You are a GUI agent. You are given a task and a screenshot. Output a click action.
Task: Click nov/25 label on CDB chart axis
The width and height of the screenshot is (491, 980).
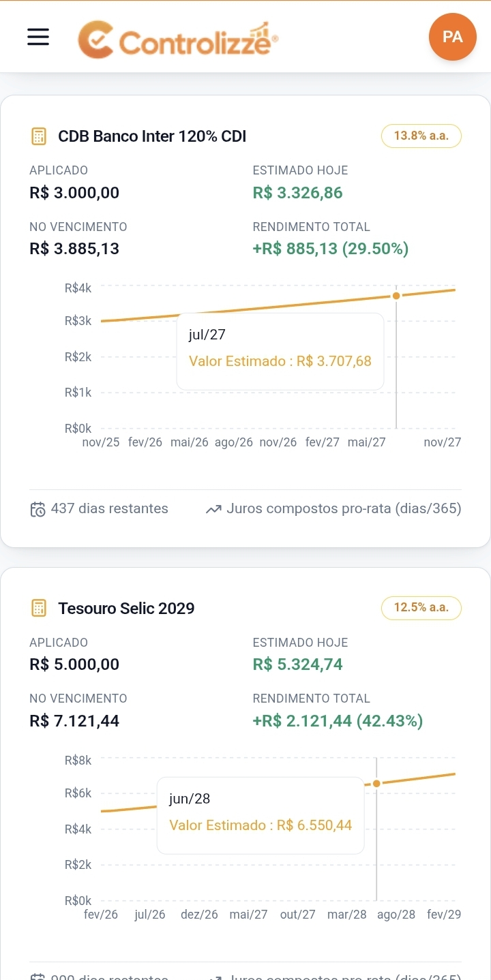click(x=101, y=442)
